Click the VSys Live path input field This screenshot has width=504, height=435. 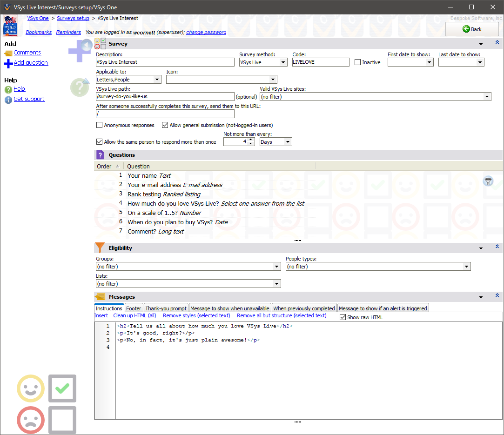tap(165, 97)
